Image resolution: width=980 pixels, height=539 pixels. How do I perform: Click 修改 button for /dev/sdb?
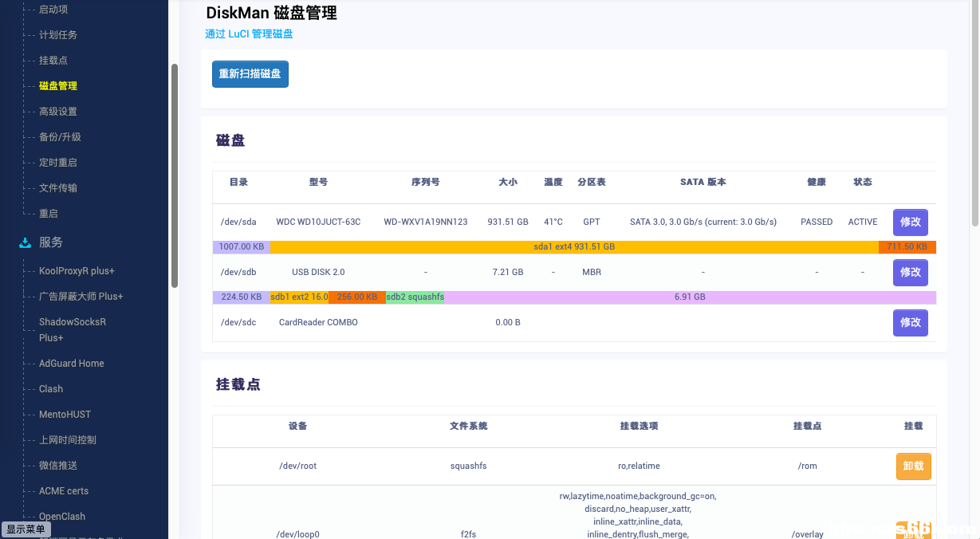tap(910, 273)
